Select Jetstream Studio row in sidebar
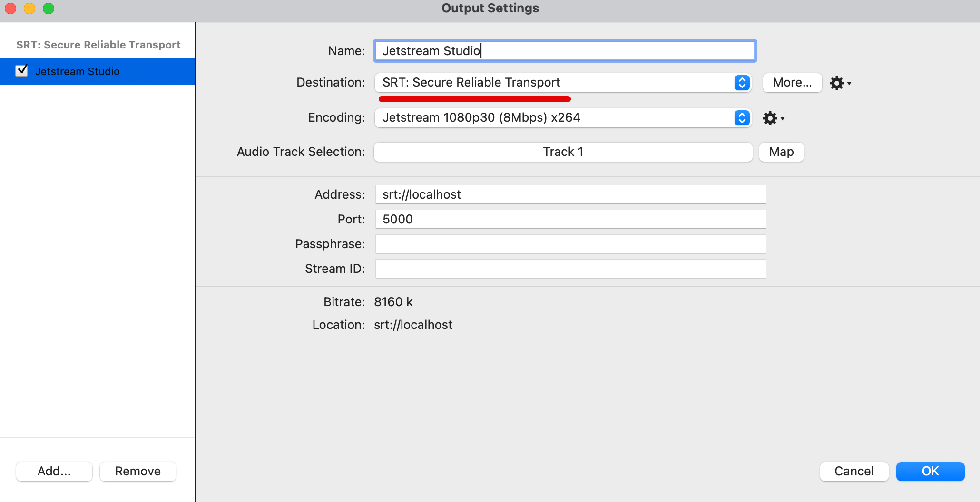Viewport: 980px width, 502px height. 98,71
